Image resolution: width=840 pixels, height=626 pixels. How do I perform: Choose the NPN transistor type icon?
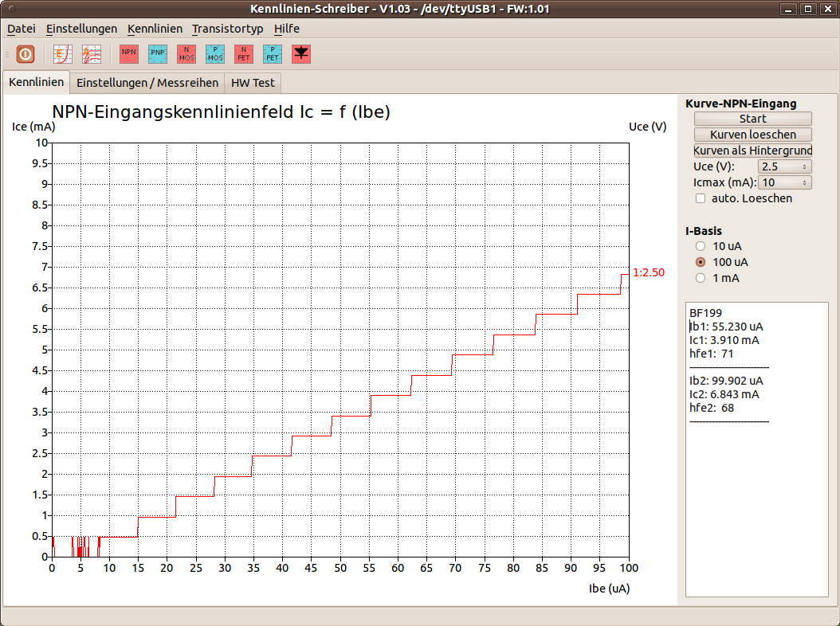(128, 54)
